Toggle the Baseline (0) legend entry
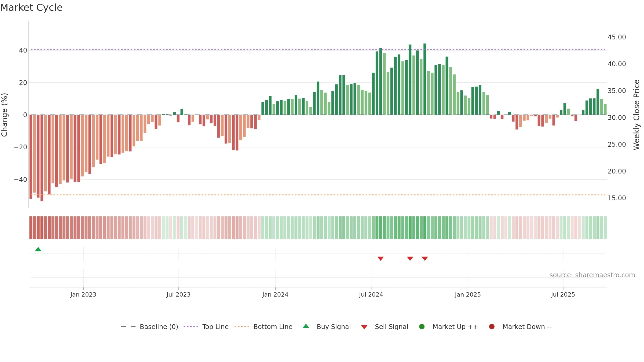This screenshot has height=362, width=644. 149,327
